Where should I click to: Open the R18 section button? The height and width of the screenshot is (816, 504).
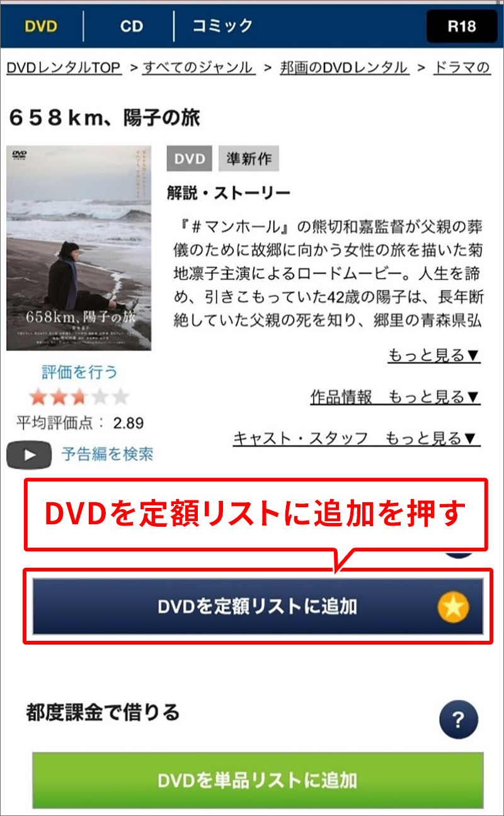pyautogui.click(x=461, y=26)
